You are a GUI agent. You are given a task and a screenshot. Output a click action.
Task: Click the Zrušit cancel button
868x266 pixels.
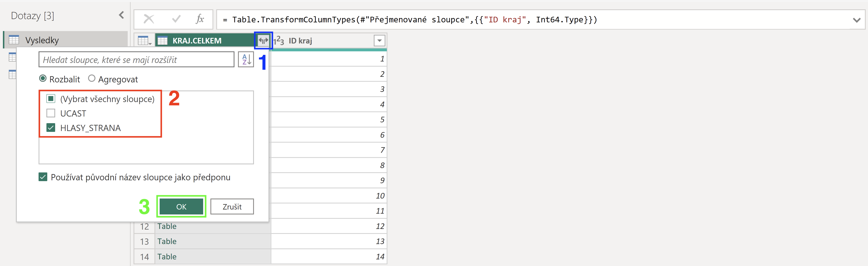[x=232, y=206]
